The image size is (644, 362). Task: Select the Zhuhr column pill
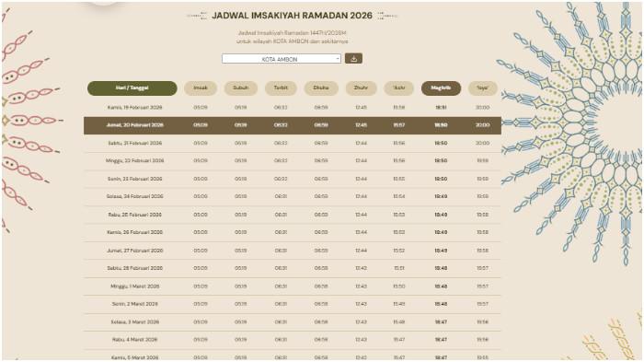click(x=361, y=88)
